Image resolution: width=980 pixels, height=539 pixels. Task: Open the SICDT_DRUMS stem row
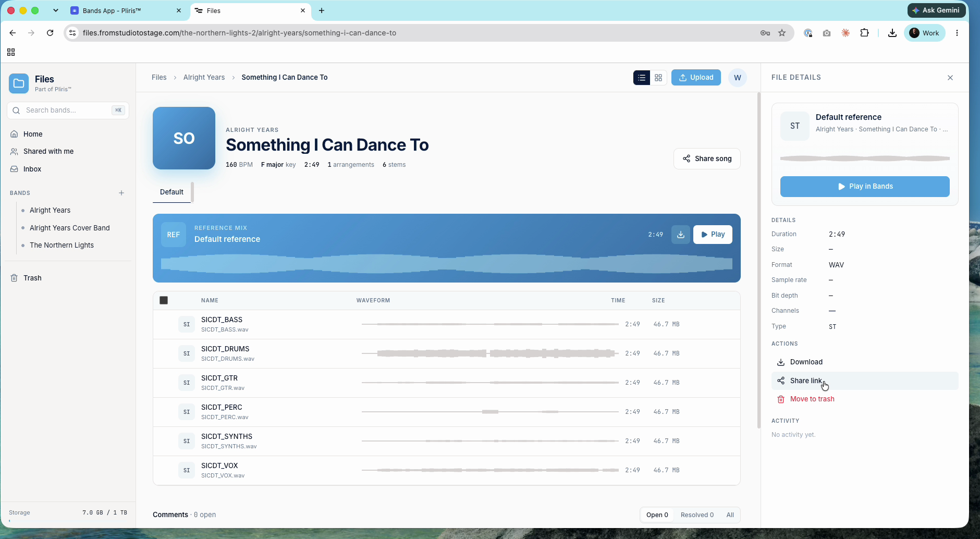pyautogui.click(x=447, y=353)
